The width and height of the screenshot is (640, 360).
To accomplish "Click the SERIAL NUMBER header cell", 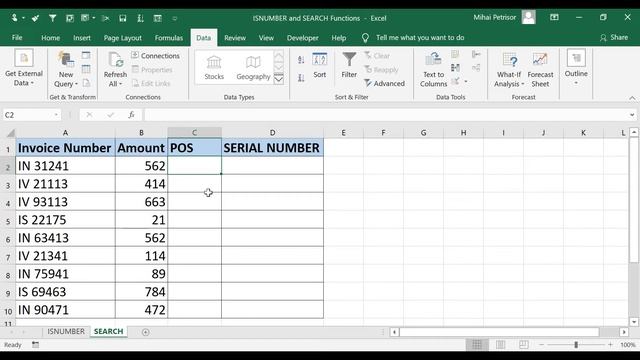I will pos(273,148).
